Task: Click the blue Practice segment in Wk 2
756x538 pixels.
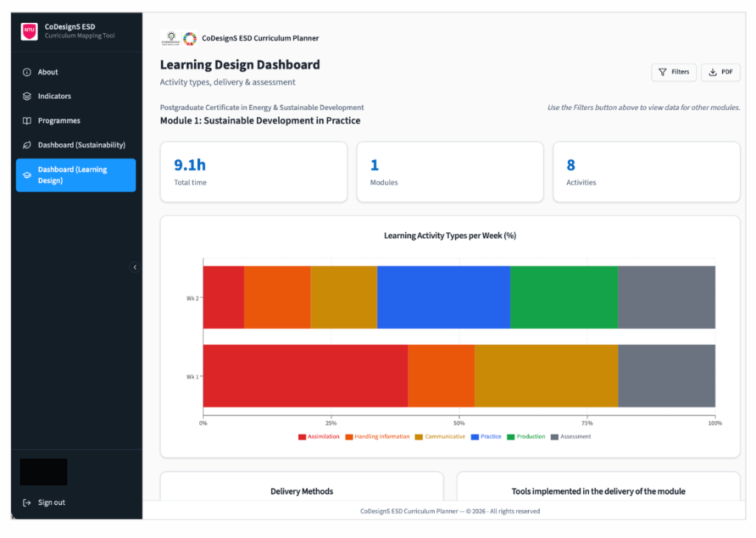Action: [444, 297]
